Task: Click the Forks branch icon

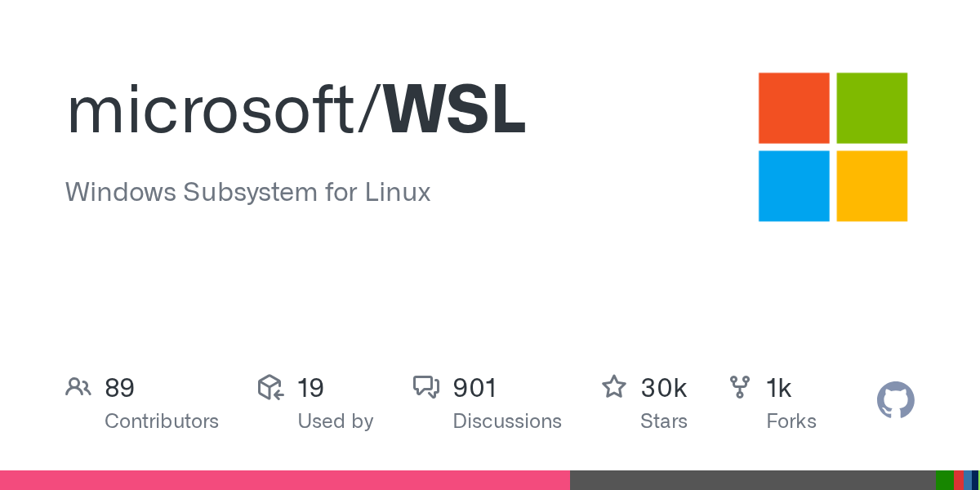Action: [740, 387]
